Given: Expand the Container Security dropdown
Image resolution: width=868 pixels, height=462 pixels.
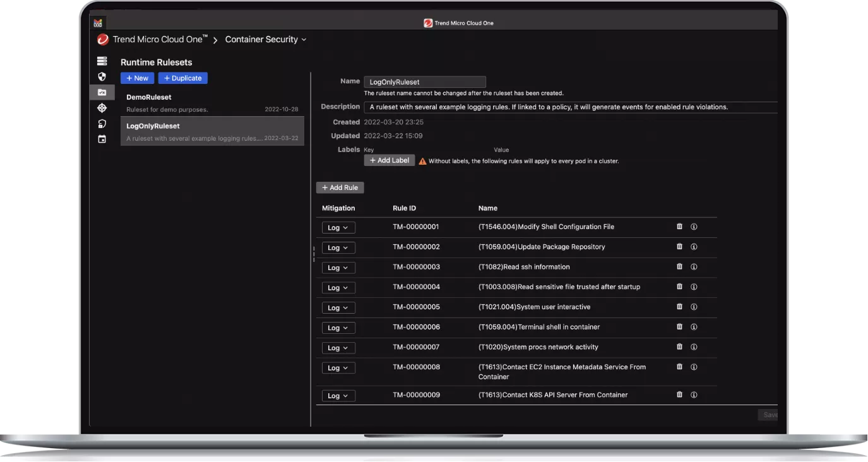Looking at the screenshot, I should (x=266, y=40).
